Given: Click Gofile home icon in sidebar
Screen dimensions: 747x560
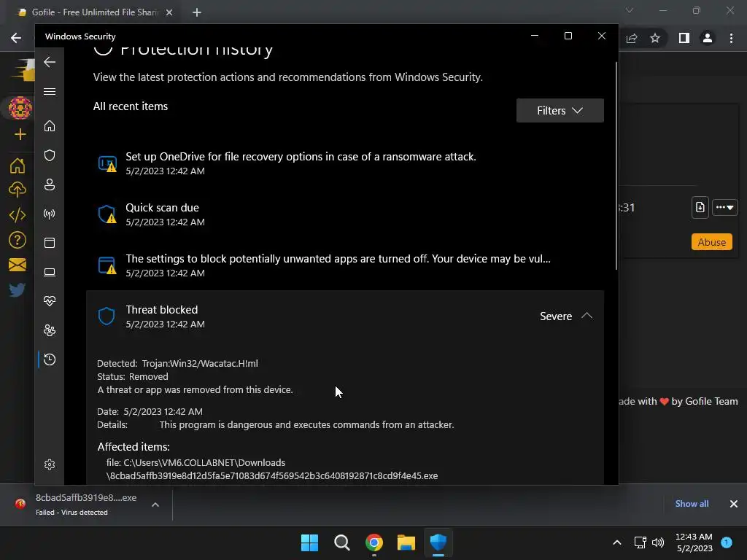Looking at the screenshot, I should tap(18, 166).
